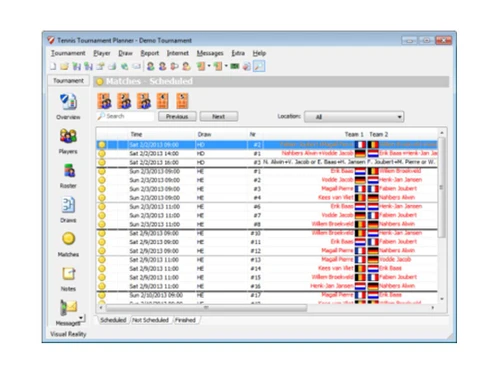Switch to the Scheduled tab
Viewport: 500px width, 375px height.
click(x=113, y=320)
